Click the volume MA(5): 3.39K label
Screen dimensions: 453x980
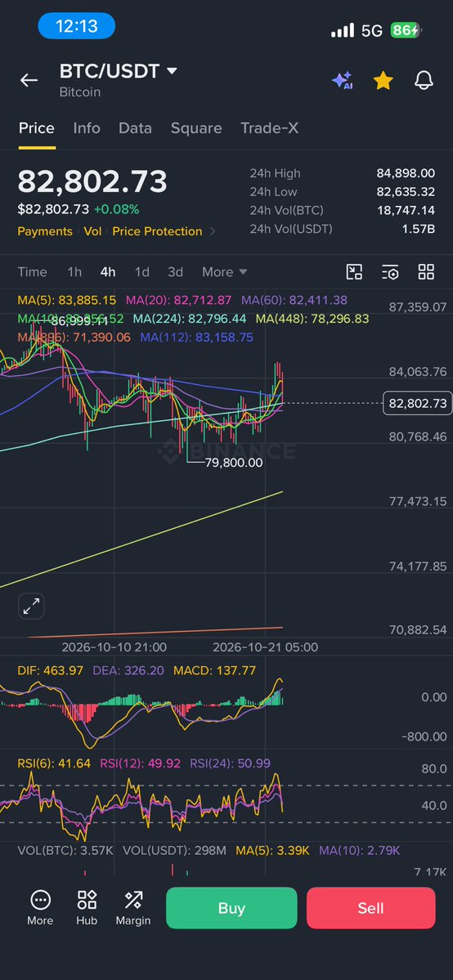tap(272, 850)
